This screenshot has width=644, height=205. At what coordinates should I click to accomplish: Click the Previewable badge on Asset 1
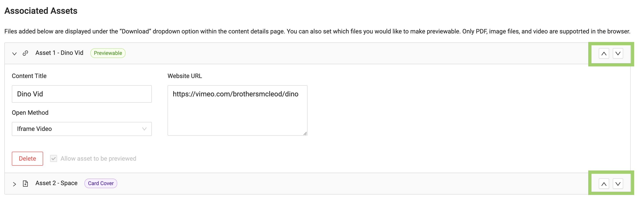click(x=108, y=53)
